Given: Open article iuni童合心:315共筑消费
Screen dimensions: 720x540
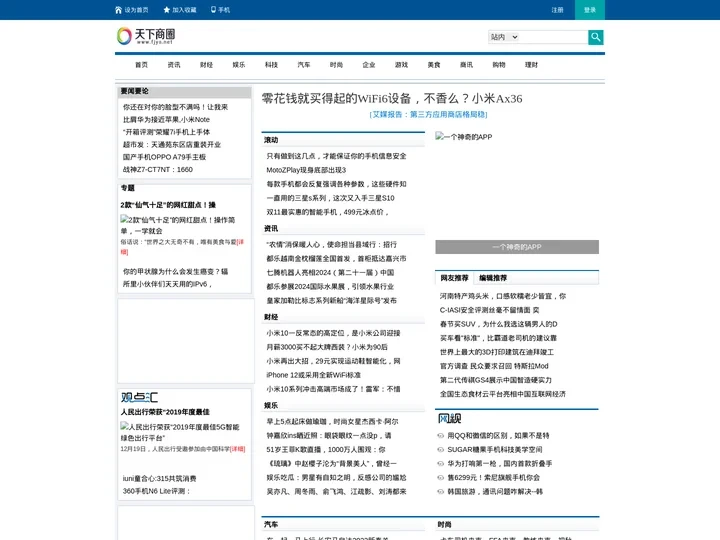Looking at the screenshot, I should point(159,478).
